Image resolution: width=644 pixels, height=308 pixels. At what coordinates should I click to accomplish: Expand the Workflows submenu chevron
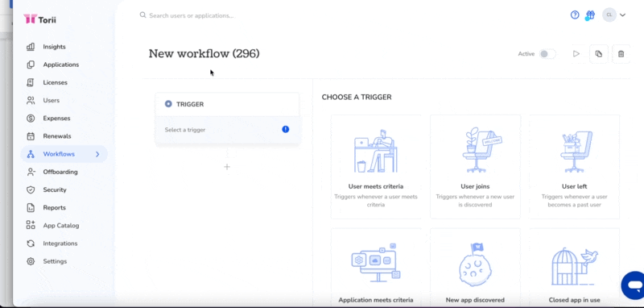point(97,154)
